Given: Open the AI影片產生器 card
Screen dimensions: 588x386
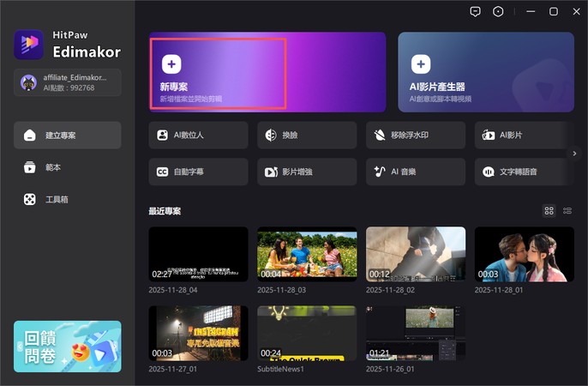Looking at the screenshot, I should (x=486, y=72).
